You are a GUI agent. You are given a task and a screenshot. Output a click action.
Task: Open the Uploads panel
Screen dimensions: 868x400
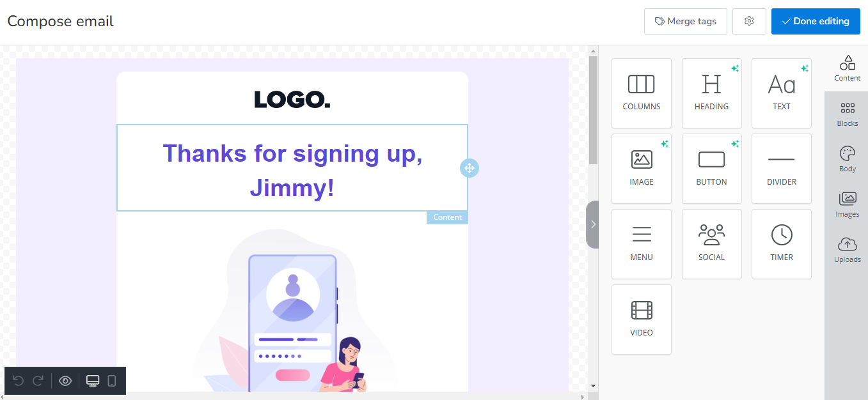click(x=847, y=249)
